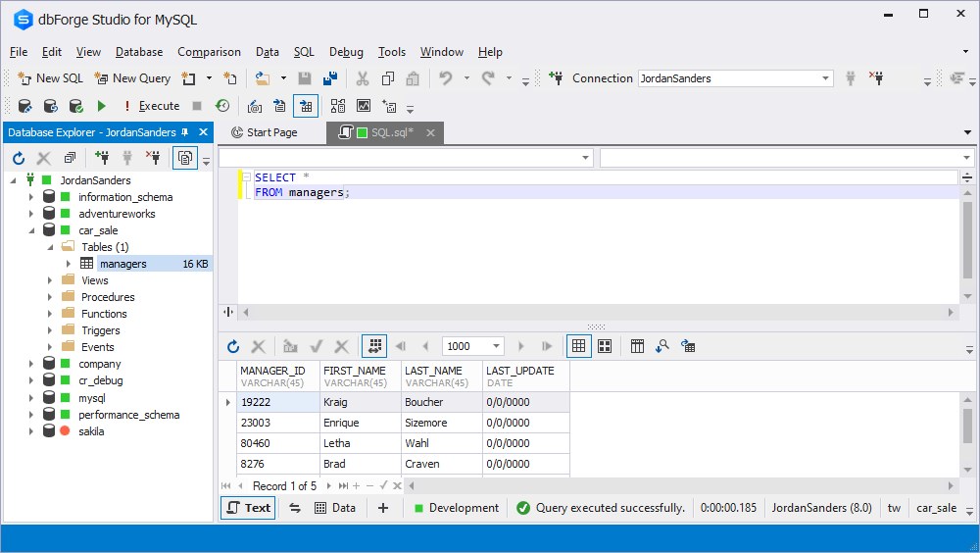Click the Undo arrow icon
The height and width of the screenshot is (553, 980).
tap(446, 78)
